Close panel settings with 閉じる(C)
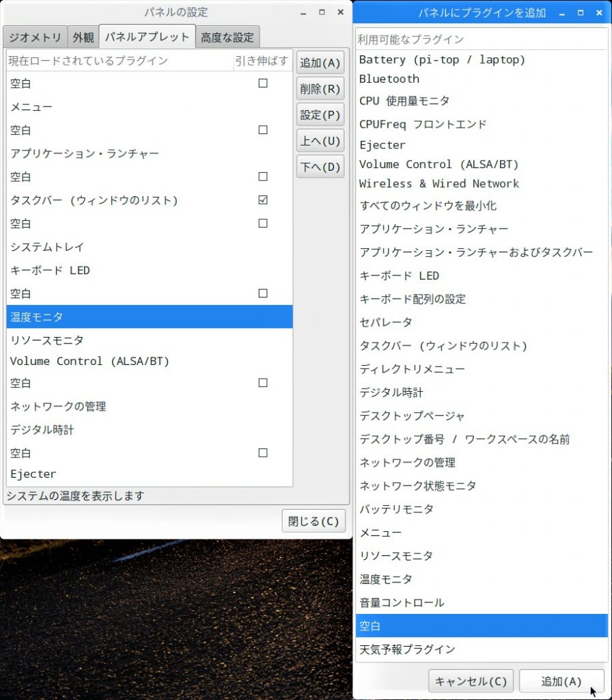612x700 pixels. [314, 521]
